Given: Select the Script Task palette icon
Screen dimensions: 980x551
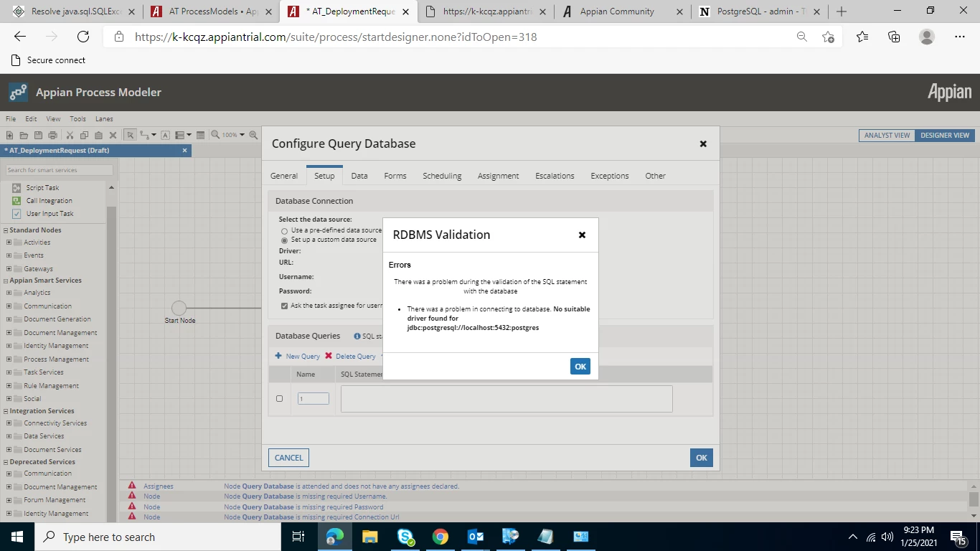Looking at the screenshot, I should pos(17,187).
